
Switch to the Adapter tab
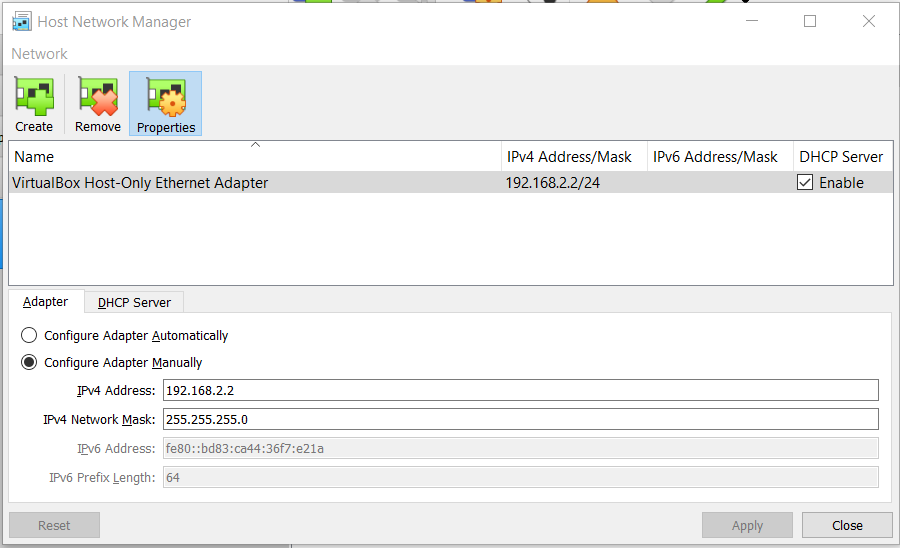(x=46, y=302)
